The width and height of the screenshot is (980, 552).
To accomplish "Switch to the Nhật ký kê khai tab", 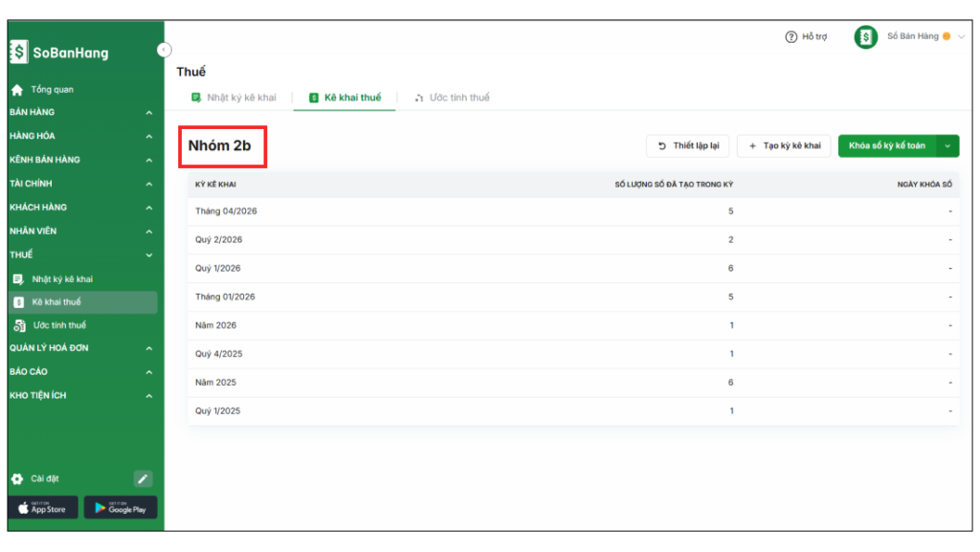I will [234, 98].
